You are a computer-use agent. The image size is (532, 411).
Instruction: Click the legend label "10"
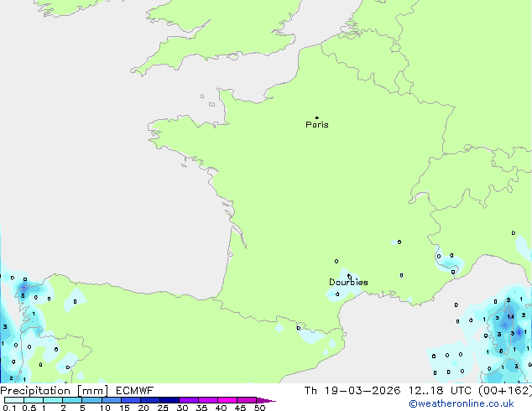tap(105, 408)
